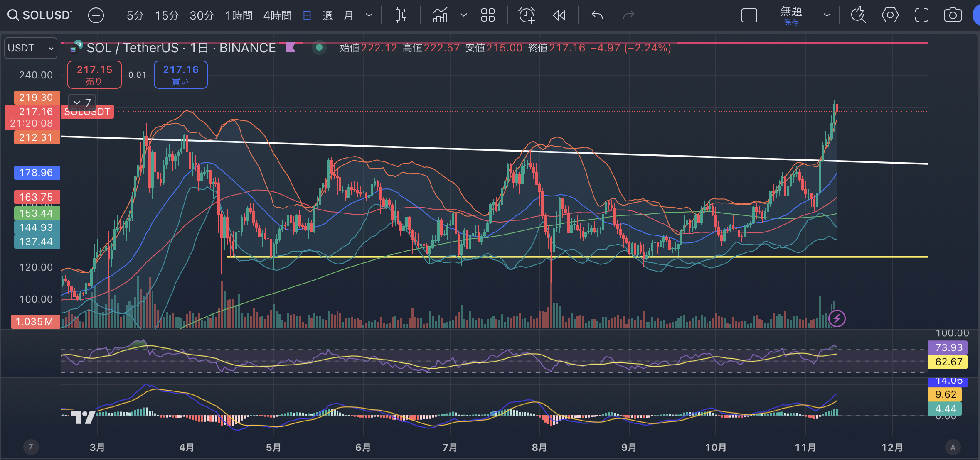This screenshot has width=980, height=460.
Task: Open the 無題 layout name dropdown arrow
Action: click(x=827, y=15)
